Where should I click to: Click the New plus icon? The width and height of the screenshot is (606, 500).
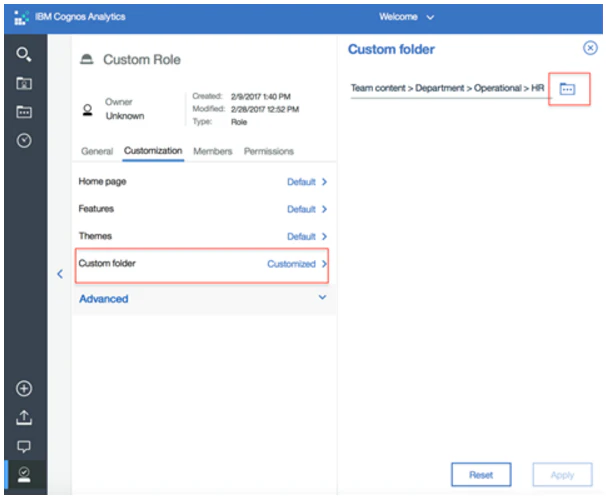(x=24, y=389)
